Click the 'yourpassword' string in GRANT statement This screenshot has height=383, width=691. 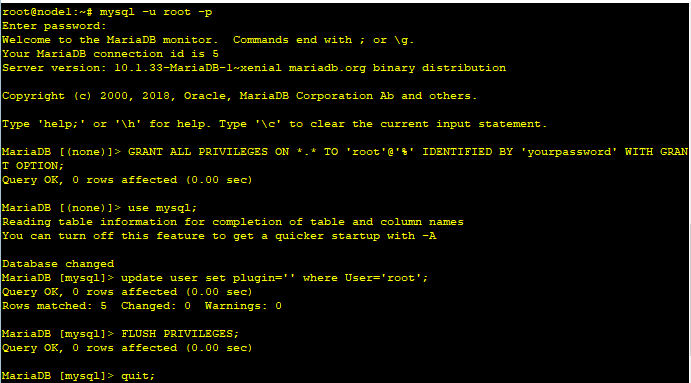click(569, 152)
